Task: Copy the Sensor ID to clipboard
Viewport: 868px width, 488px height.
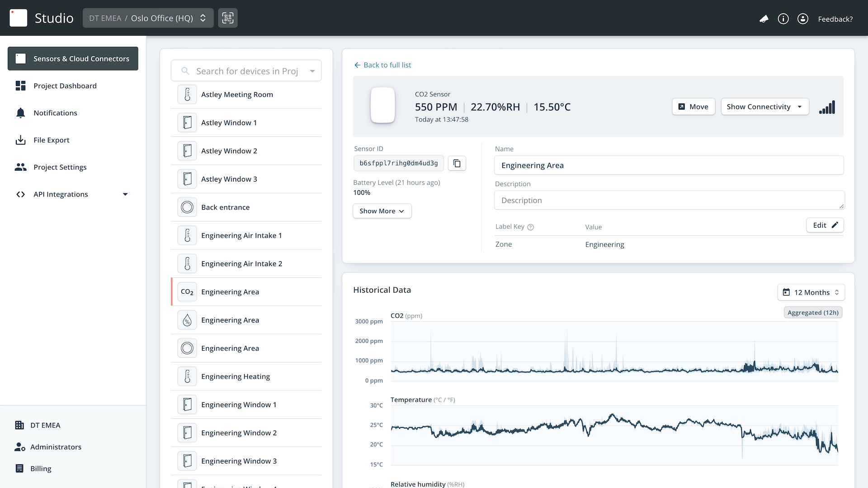Action: click(457, 163)
